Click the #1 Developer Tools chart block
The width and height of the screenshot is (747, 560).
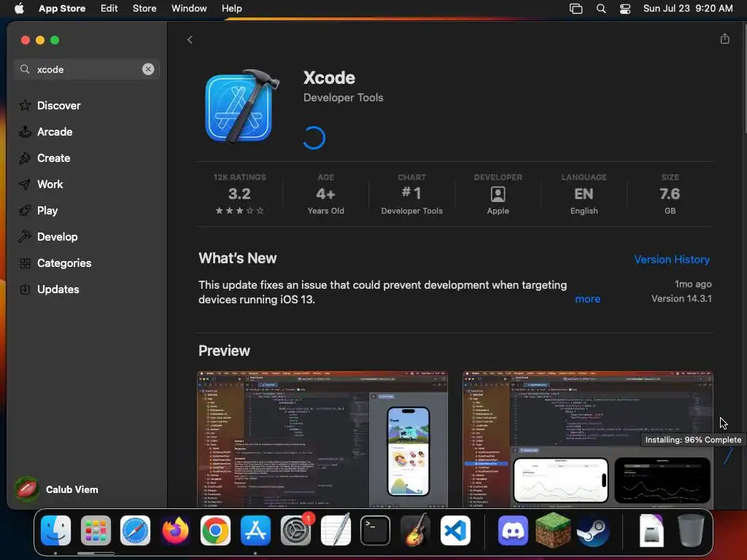[x=411, y=194]
